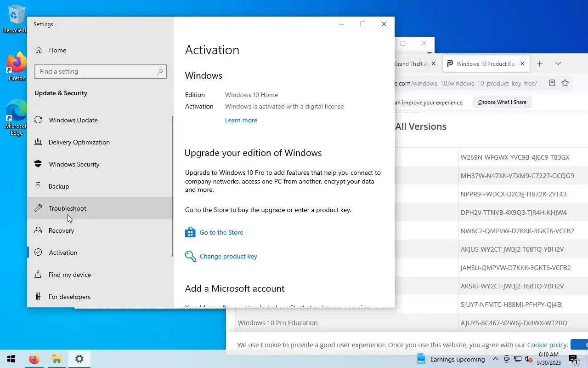Select key NW6C2-QMPVW-D7KKK-3GKT6-VCFB2
This screenshot has width=588, height=368.
[x=517, y=231]
